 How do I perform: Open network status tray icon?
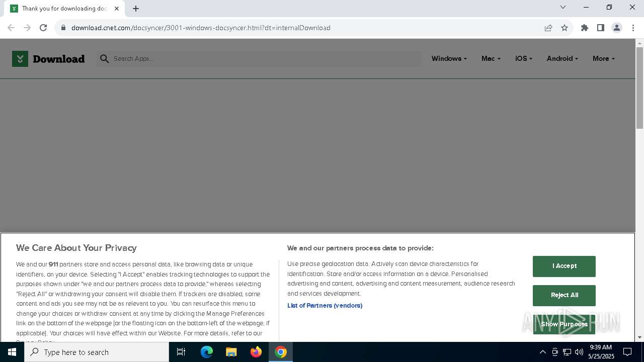click(567, 352)
